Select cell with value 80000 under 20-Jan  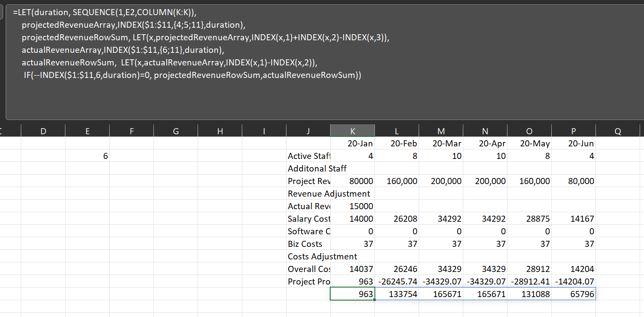click(352, 181)
